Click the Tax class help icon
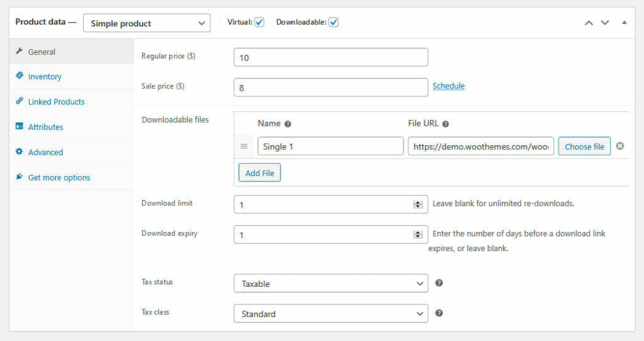Viewport: 644px width, 341px height. tap(439, 313)
